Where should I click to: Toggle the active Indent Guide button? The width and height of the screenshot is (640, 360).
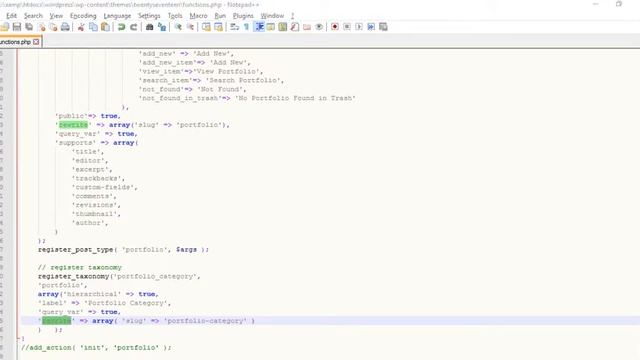point(259,27)
